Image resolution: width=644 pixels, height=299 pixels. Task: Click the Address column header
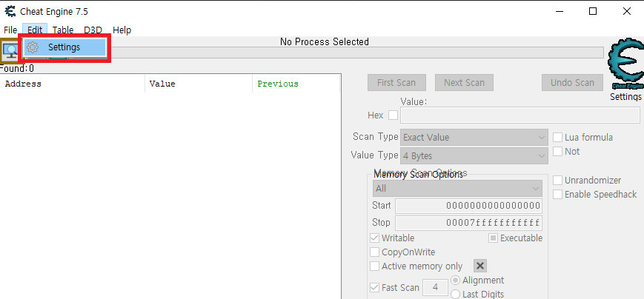point(73,84)
